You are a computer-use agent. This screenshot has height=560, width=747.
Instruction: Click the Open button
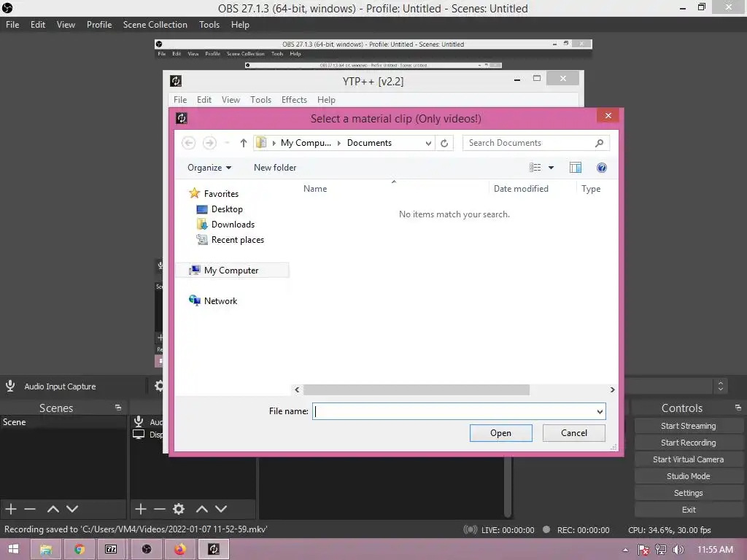tap(500, 433)
